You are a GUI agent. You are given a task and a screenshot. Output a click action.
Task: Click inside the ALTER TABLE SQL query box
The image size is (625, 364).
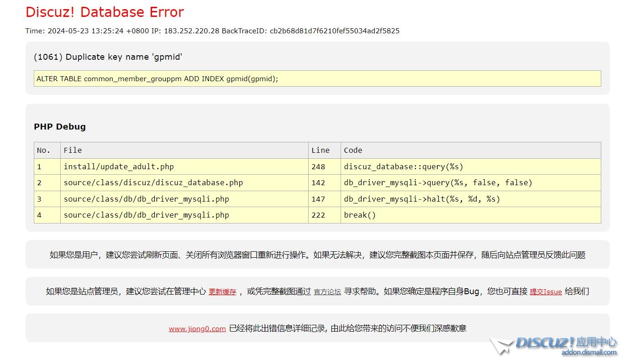tap(317, 78)
